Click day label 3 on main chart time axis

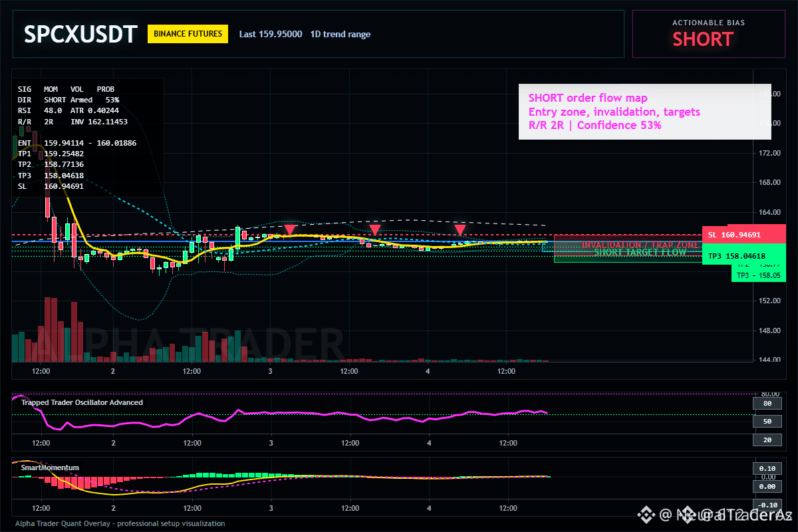[x=271, y=370]
